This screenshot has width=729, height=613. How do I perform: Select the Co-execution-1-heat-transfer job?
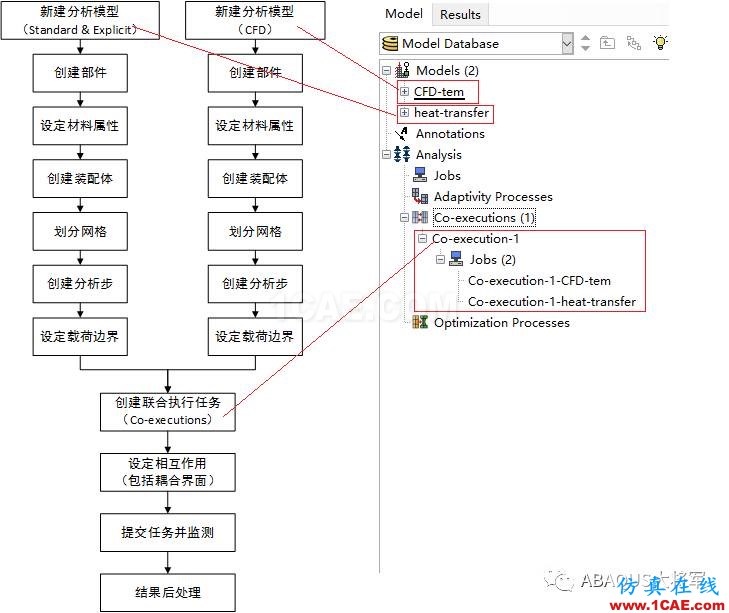pyautogui.click(x=552, y=302)
